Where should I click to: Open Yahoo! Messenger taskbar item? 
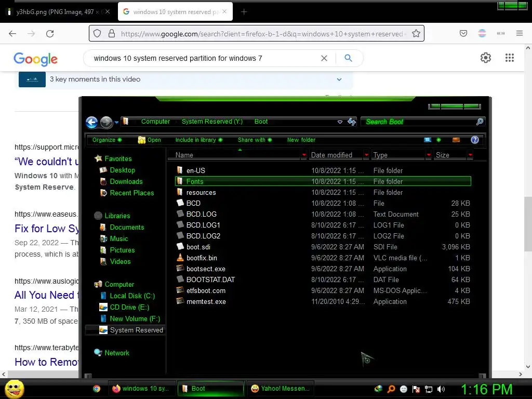[x=280, y=389]
